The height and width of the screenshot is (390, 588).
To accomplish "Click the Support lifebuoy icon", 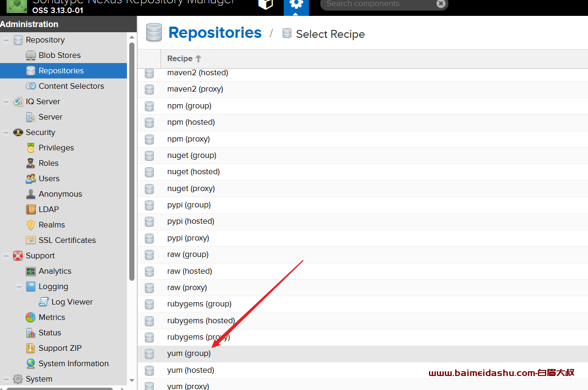I will [18, 255].
